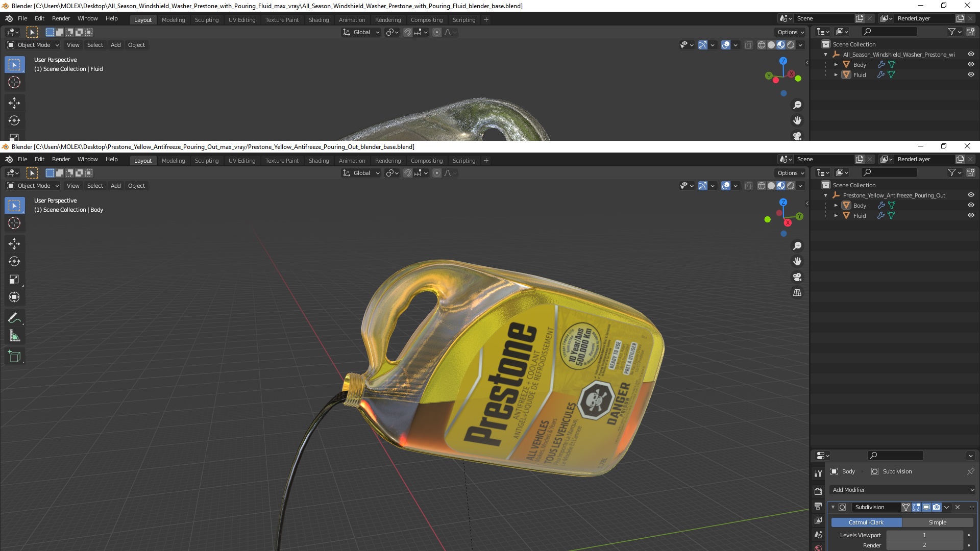Image resolution: width=980 pixels, height=551 pixels.
Task: Open Shading workspace tab in Prestone Yellow Antifreeze window
Action: pyautogui.click(x=318, y=161)
